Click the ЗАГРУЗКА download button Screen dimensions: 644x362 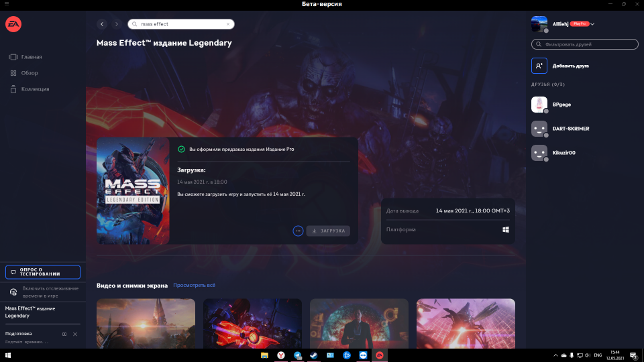[328, 231]
